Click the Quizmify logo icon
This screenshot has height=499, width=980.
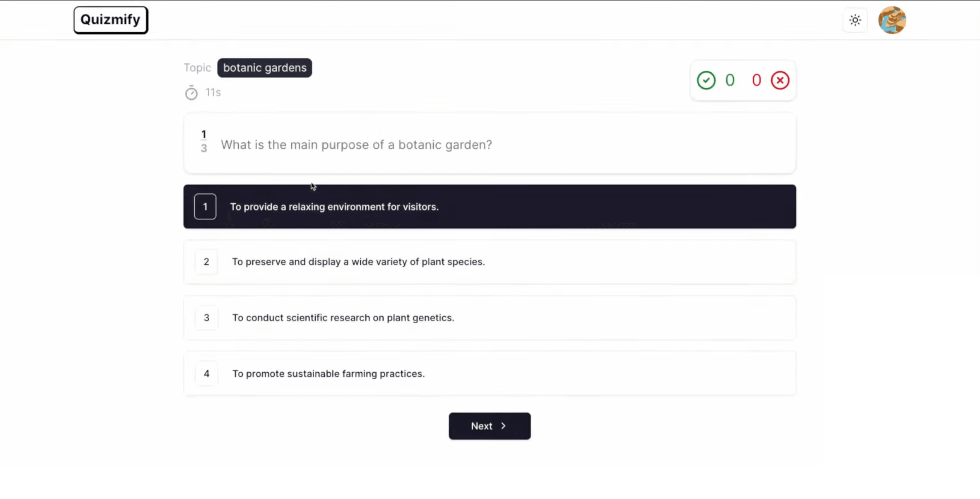[x=111, y=20]
